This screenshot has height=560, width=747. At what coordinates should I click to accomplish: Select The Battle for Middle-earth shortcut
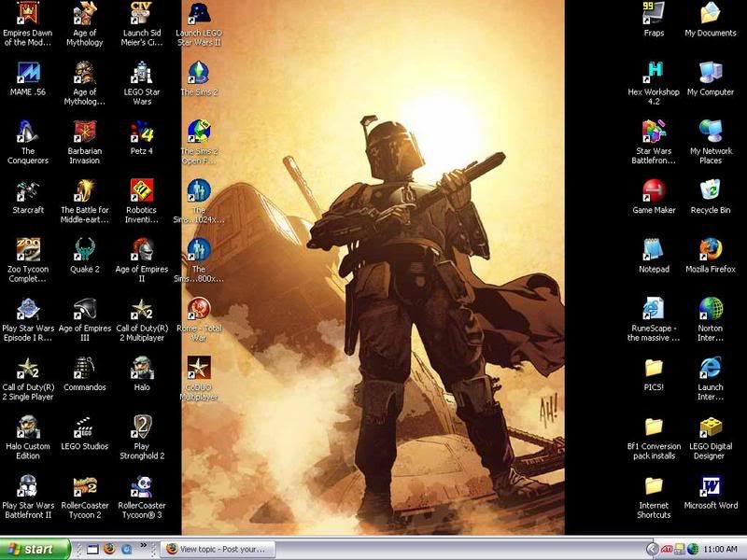tap(84, 201)
